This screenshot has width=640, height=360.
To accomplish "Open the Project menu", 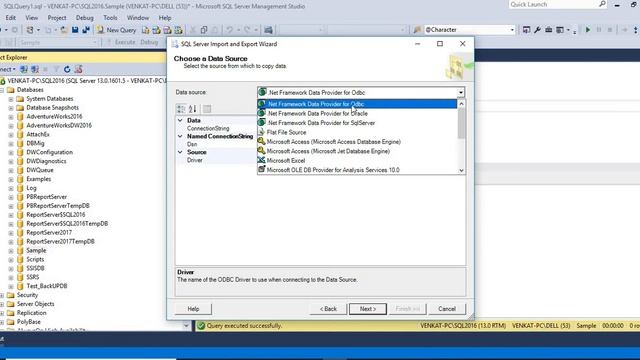I will [57, 18].
